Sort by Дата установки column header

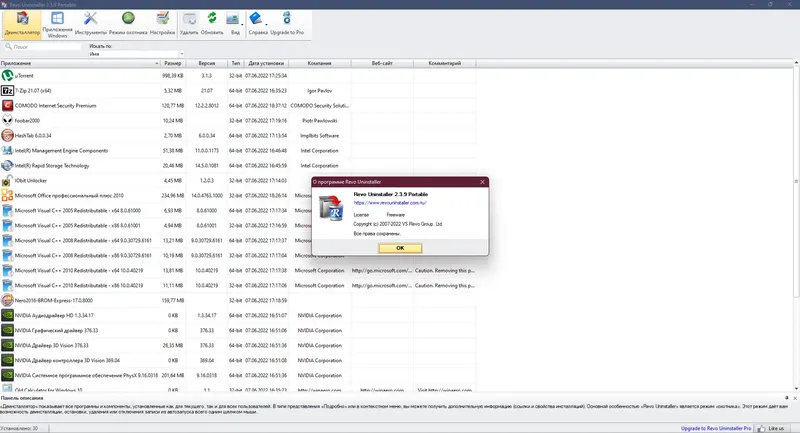point(266,63)
